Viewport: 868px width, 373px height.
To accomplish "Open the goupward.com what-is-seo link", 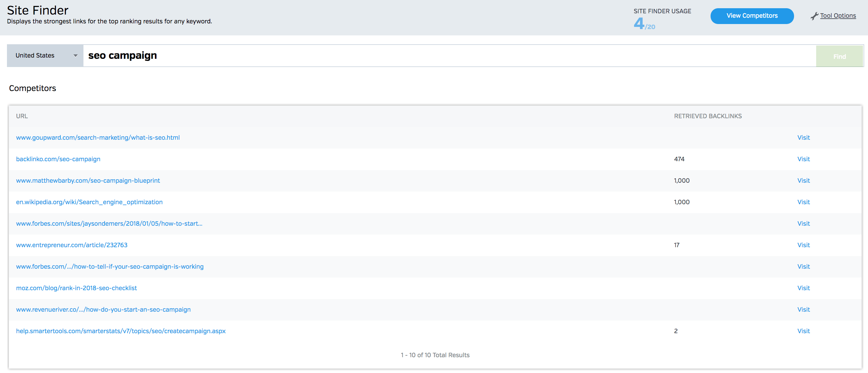I will [98, 138].
